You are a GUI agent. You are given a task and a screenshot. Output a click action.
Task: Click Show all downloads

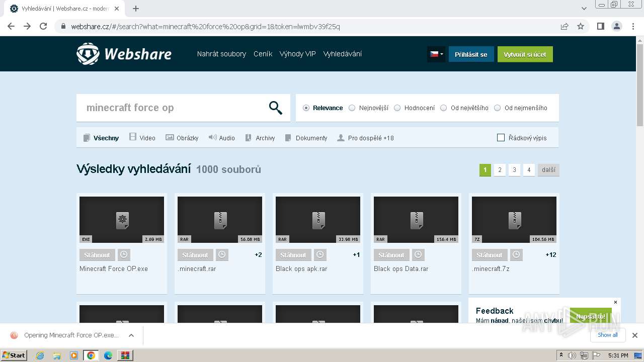point(608,335)
